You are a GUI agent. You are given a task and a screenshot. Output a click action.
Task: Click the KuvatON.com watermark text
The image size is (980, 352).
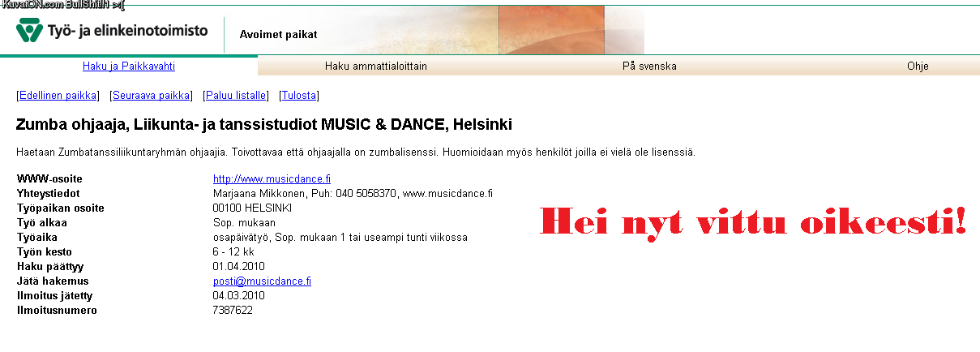62,5
